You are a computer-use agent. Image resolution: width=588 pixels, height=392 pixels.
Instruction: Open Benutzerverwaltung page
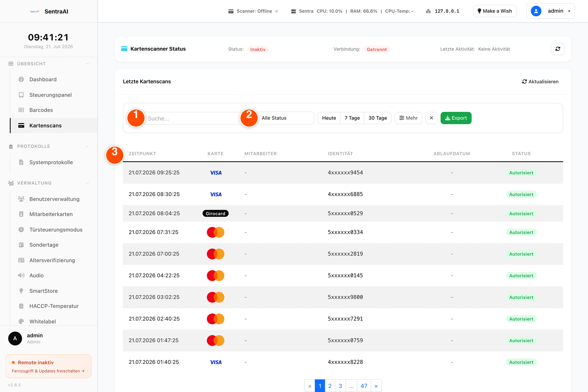55,199
